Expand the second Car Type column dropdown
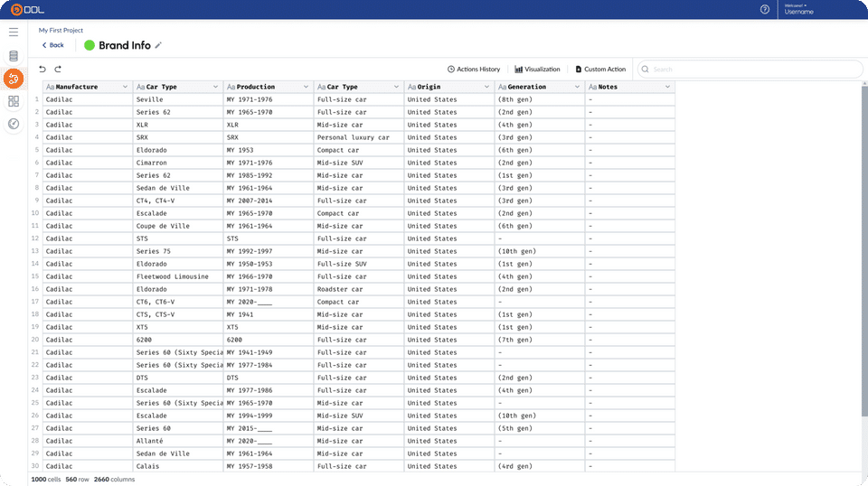Image resolution: width=868 pixels, height=486 pixels. pos(396,87)
